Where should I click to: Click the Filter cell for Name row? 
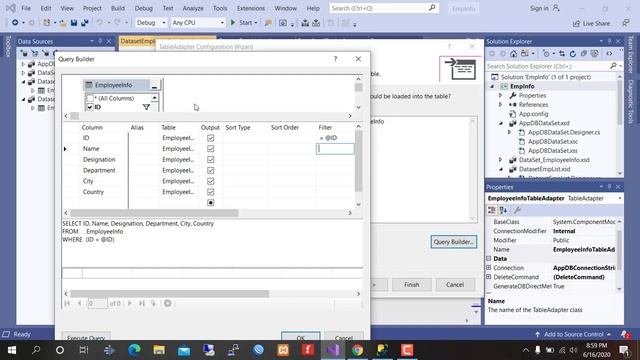[335, 149]
